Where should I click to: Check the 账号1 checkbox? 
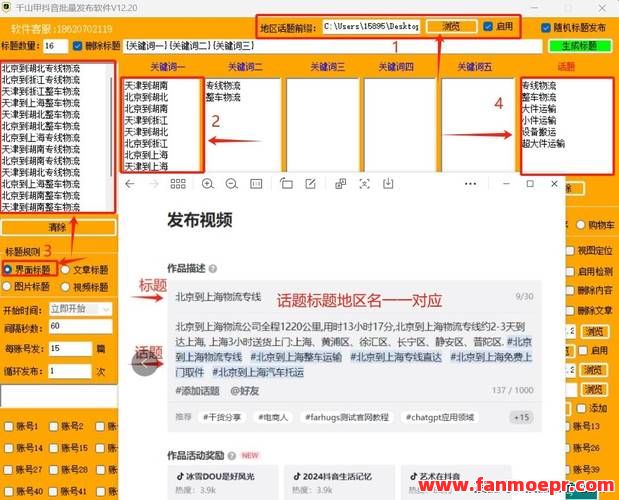[9, 427]
